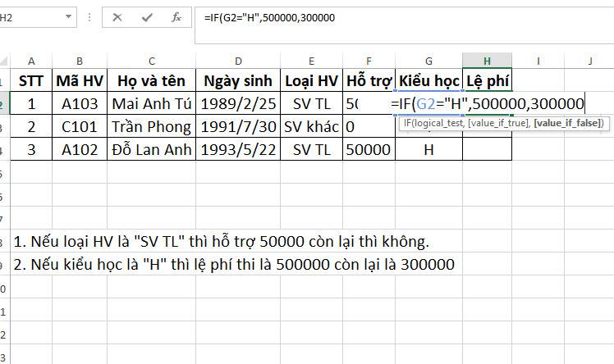Select cell with date '1991/7/30'

coord(238,127)
